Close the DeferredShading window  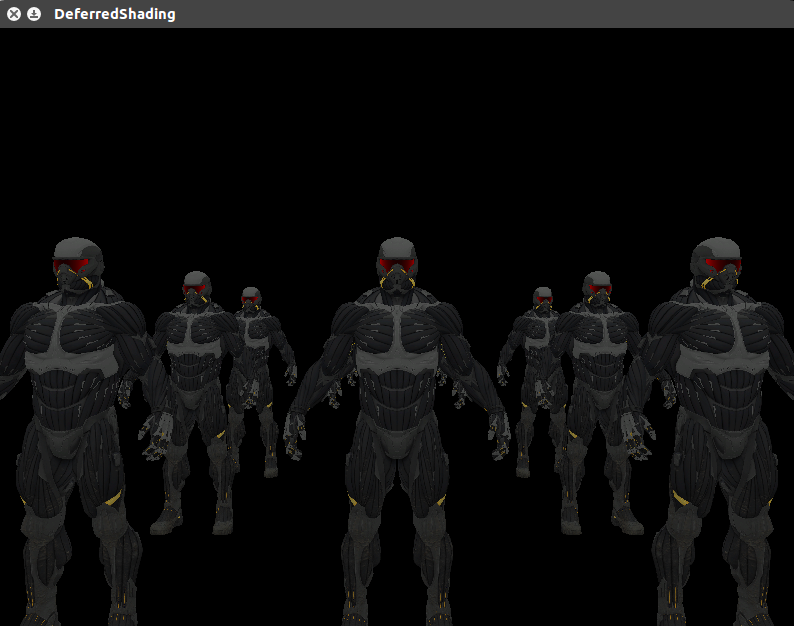(x=14, y=14)
